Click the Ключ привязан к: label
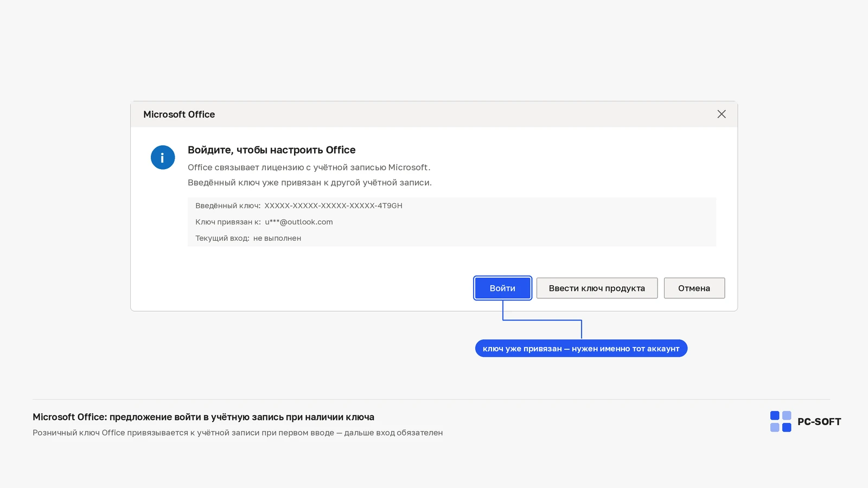 (x=228, y=222)
